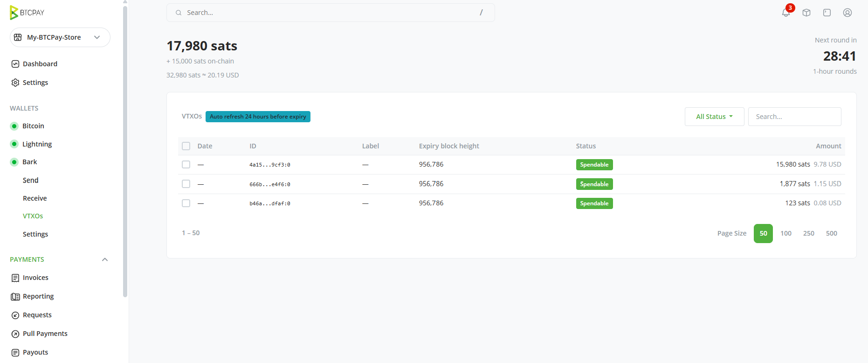The image size is (868, 363).
Task: Click the Expiry block height column header
Action: coord(449,146)
